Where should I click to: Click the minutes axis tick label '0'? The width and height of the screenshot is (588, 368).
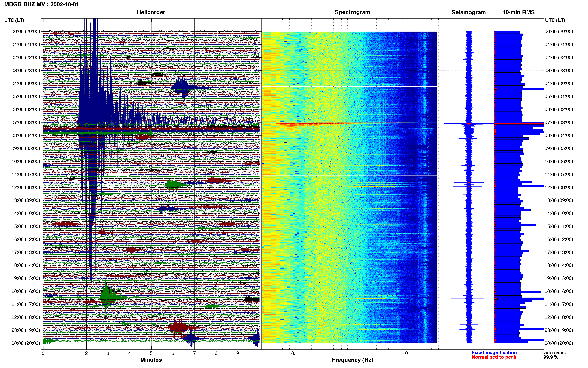coord(43,353)
